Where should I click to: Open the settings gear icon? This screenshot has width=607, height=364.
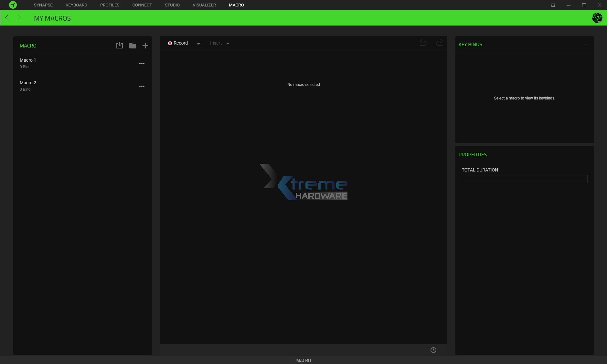coord(553,5)
